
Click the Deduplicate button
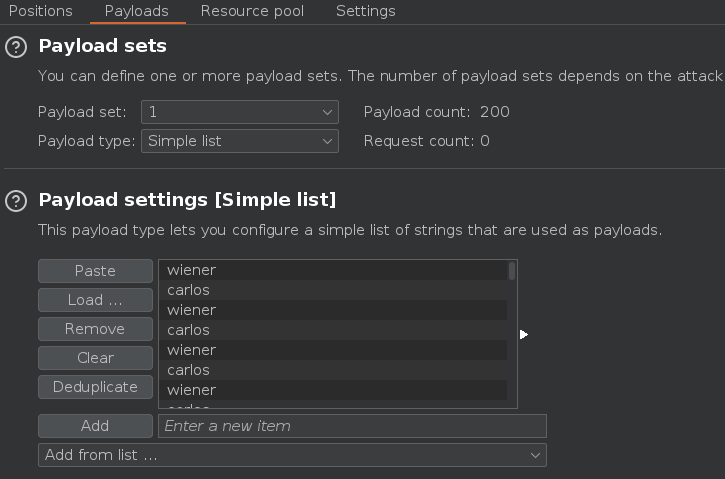[95, 387]
